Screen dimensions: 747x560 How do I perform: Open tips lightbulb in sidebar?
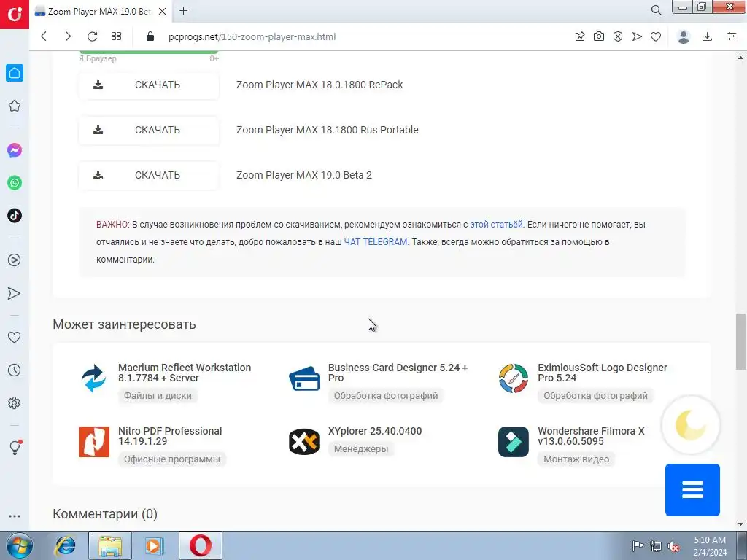tap(15, 447)
